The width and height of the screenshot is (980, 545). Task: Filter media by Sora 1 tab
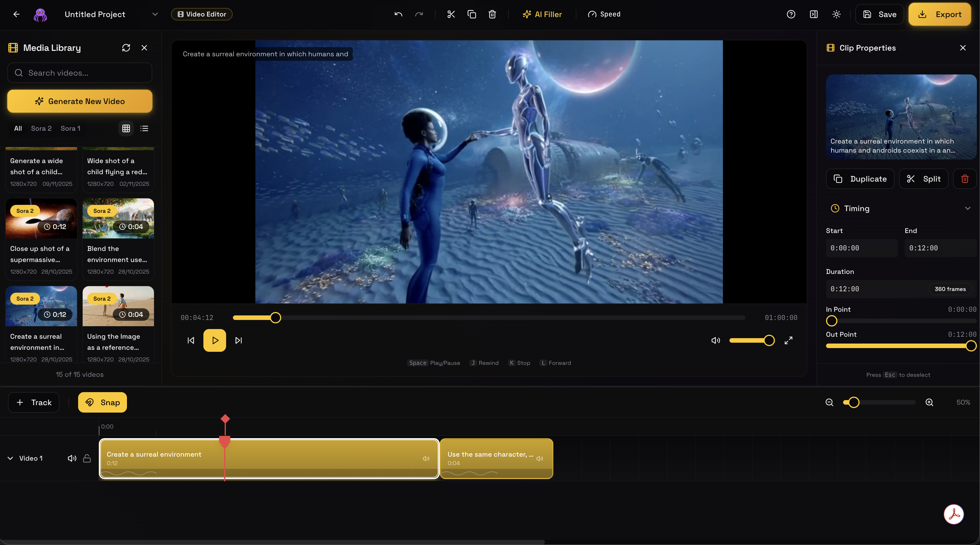70,128
